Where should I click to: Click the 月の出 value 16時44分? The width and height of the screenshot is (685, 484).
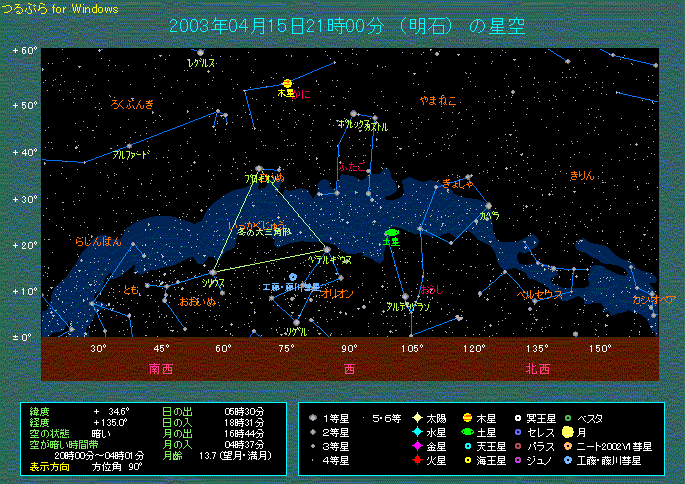(x=244, y=433)
